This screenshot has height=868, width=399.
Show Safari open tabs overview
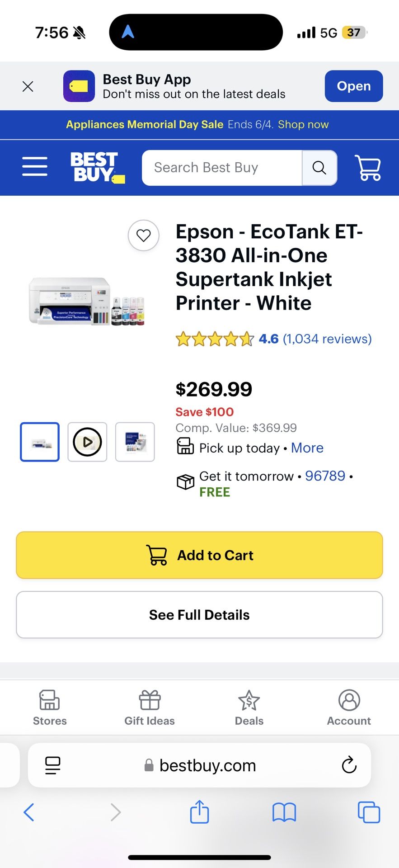click(368, 812)
